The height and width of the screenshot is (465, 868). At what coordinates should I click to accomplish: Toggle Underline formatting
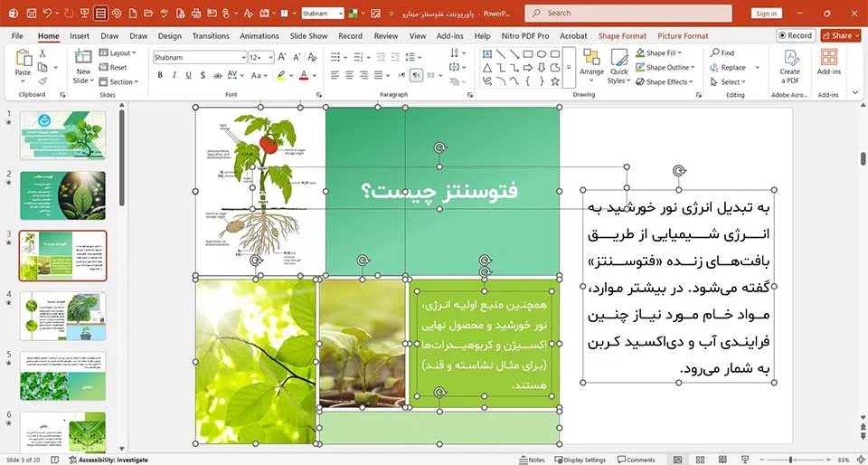[188, 75]
